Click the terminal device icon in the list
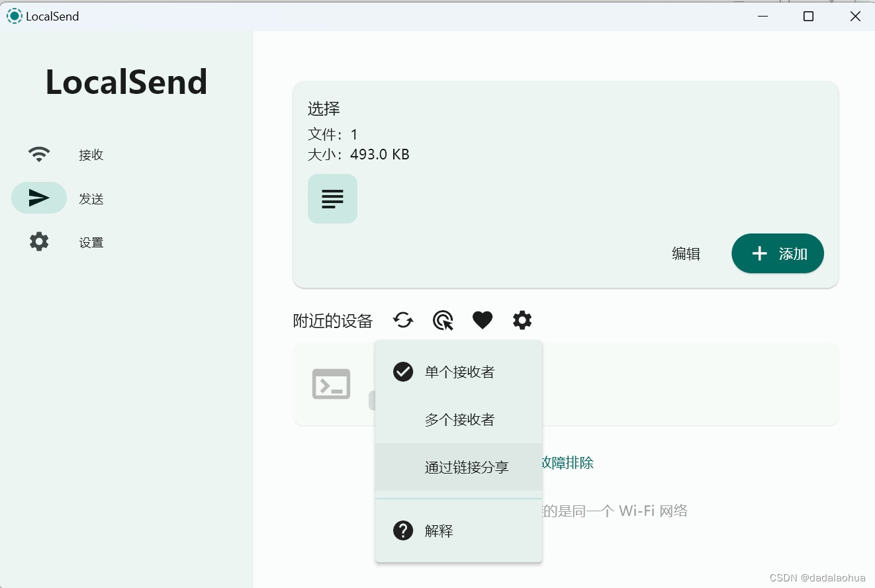The image size is (875, 588). 331,384
